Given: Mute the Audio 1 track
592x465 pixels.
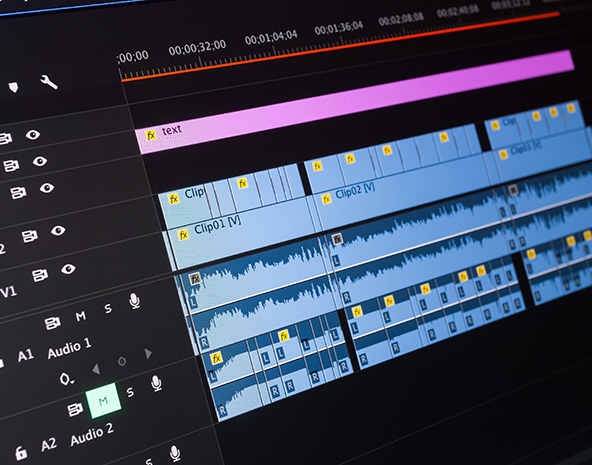Looking at the screenshot, I should click(80, 316).
